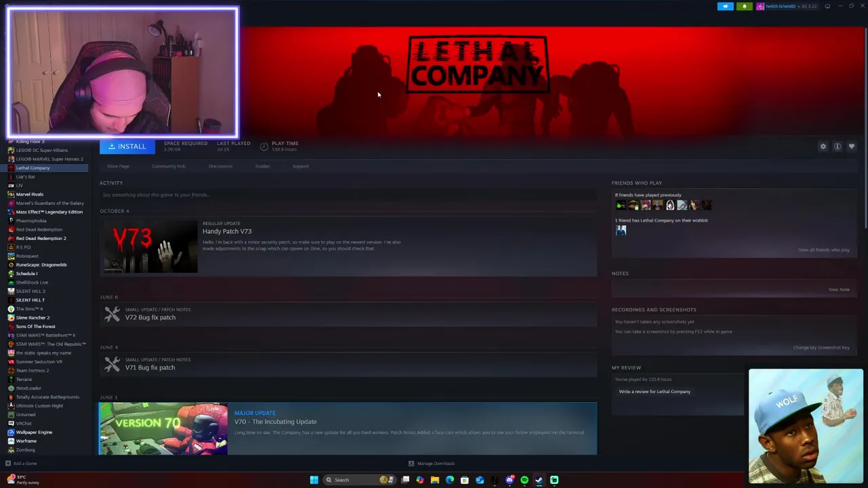Click the Slime Rancher 2 game icon

(11, 318)
